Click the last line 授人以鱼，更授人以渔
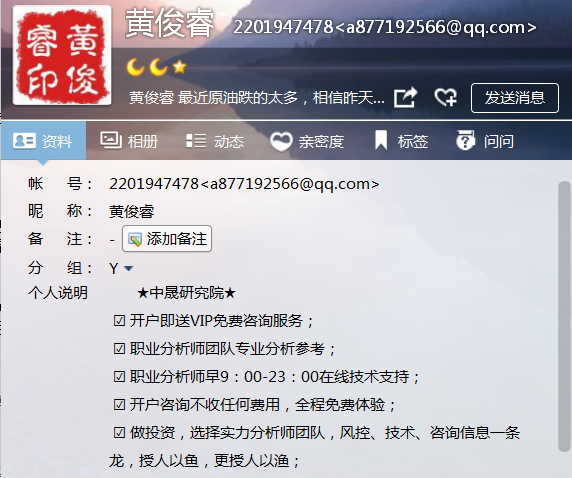 tap(204, 461)
